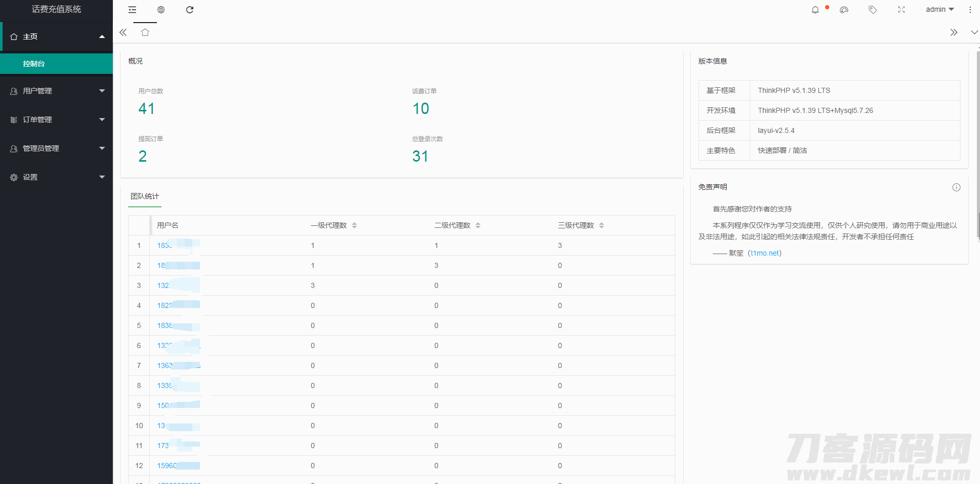Image resolution: width=980 pixels, height=484 pixels.
Task: Expand the 设置 sidebar menu
Action: click(x=56, y=177)
